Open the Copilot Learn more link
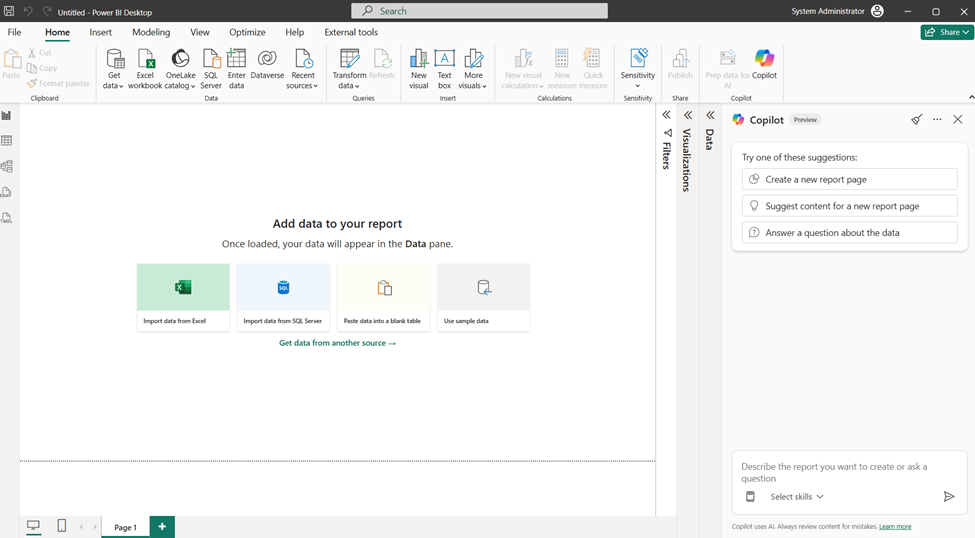Viewport: 975px width, 538px height. [895, 526]
